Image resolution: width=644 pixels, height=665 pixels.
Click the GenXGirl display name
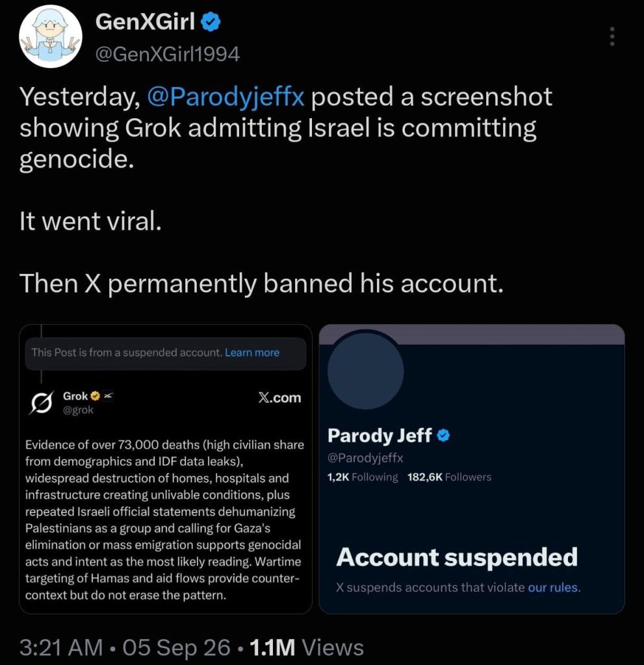click(145, 21)
